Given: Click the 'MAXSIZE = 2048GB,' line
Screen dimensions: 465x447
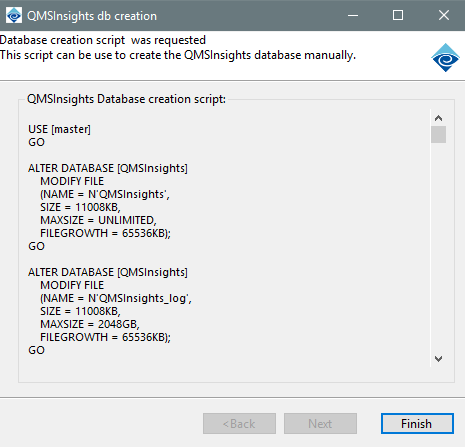Looking at the screenshot, I should (90, 324).
